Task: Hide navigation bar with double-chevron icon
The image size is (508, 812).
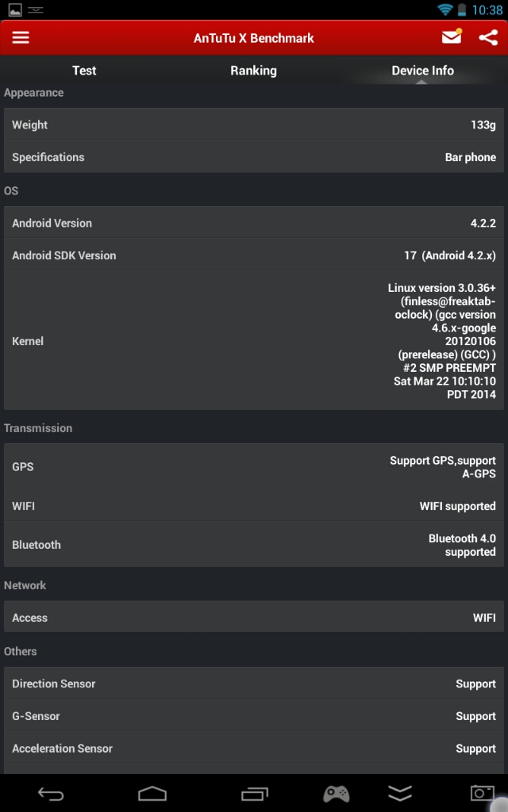Action: (x=400, y=793)
